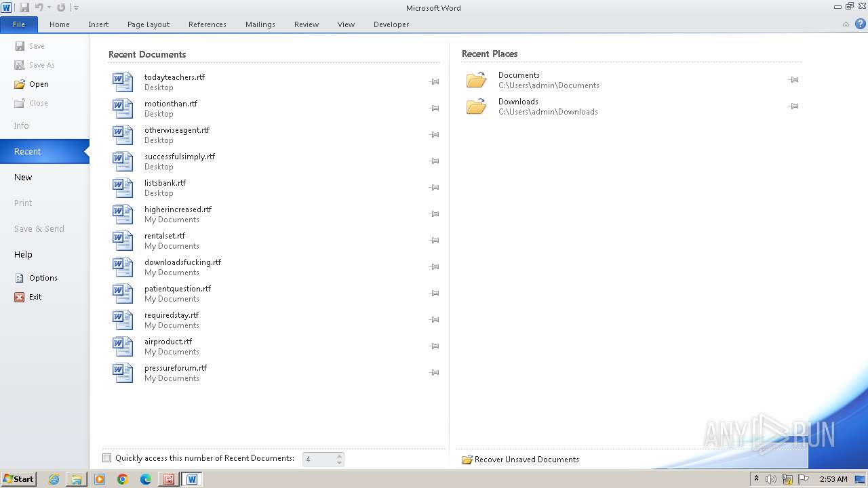
Task: Minimize the ribbon with the caret icon
Action: (x=846, y=24)
